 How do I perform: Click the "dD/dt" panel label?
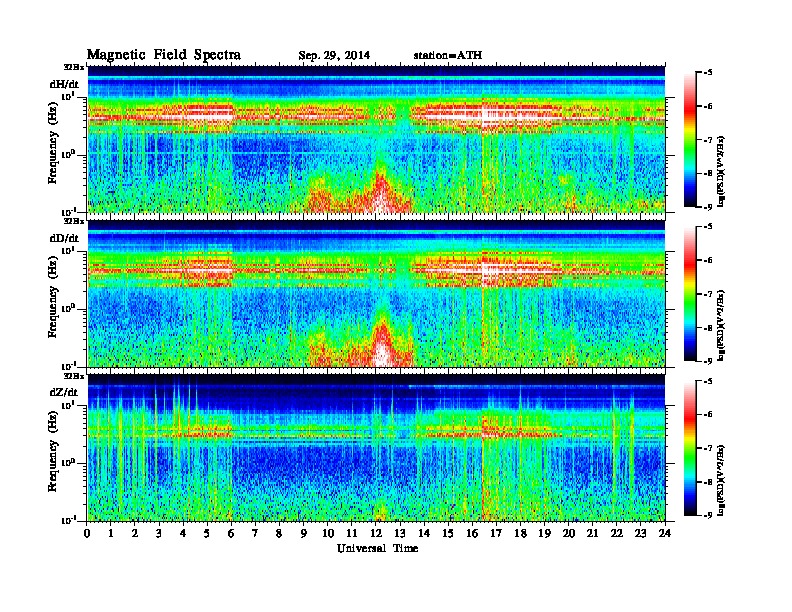tap(64, 238)
